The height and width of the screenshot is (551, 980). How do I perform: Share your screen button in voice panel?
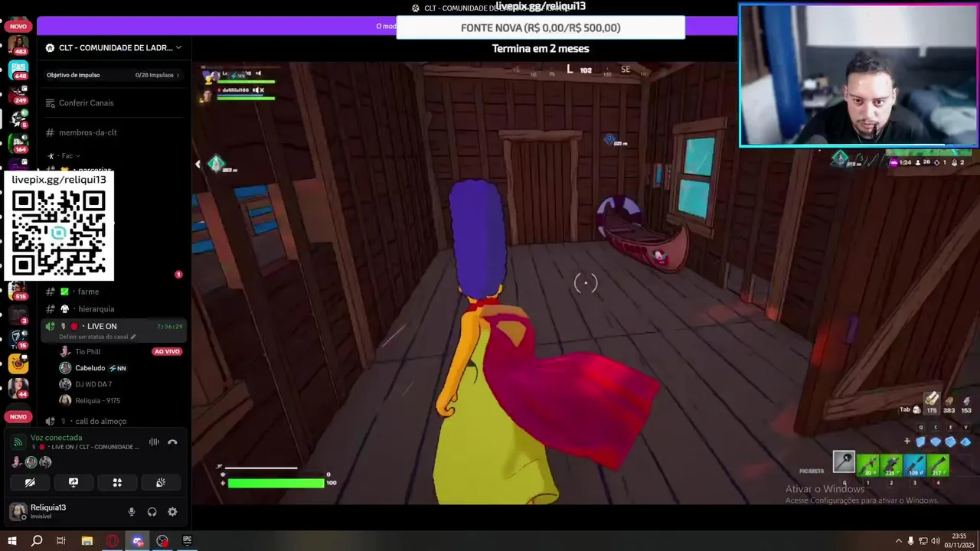click(73, 482)
